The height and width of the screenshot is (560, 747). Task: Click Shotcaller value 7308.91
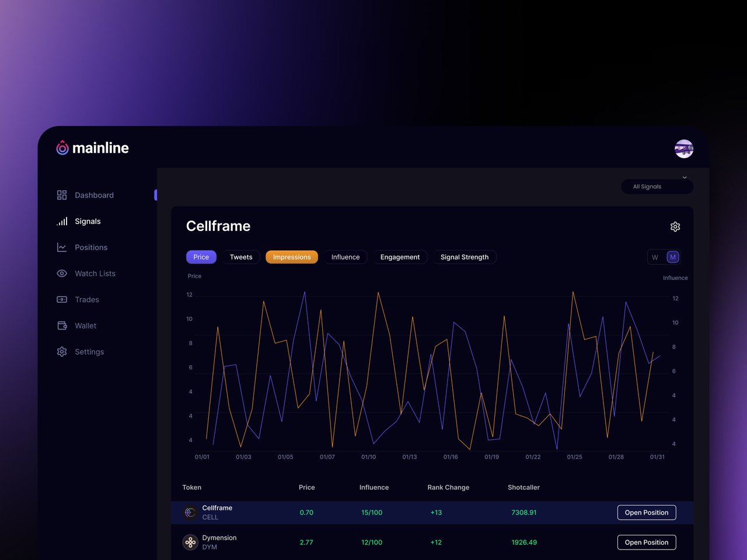coord(524,513)
